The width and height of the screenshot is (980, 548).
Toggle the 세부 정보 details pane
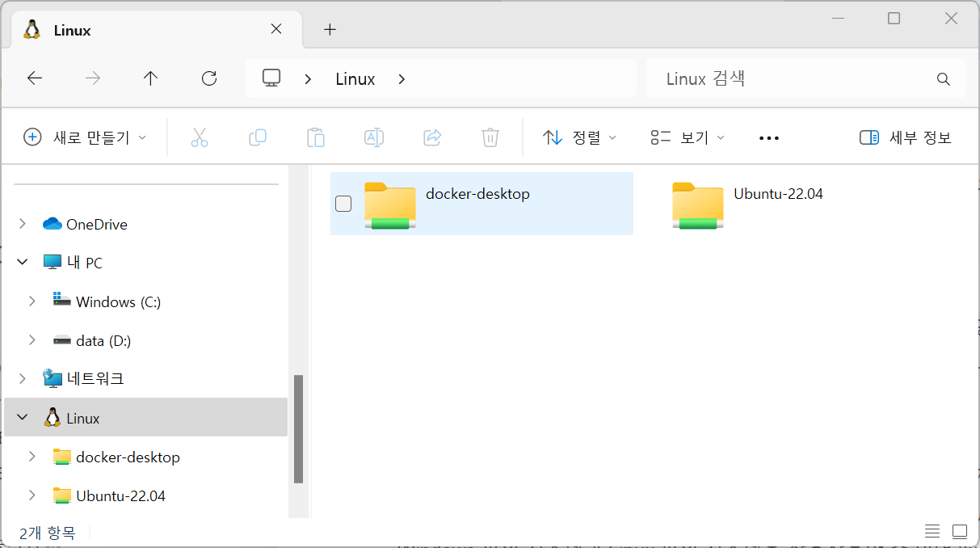(x=906, y=137)
